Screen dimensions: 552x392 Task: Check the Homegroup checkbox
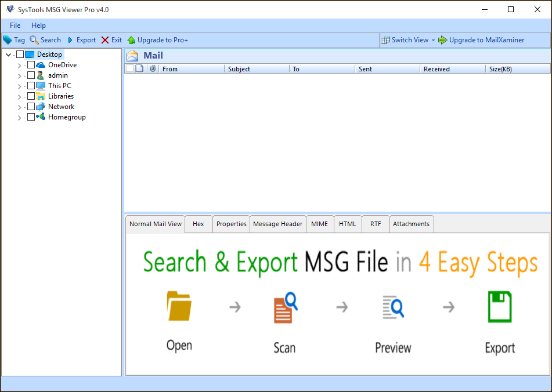coord(31,117)
